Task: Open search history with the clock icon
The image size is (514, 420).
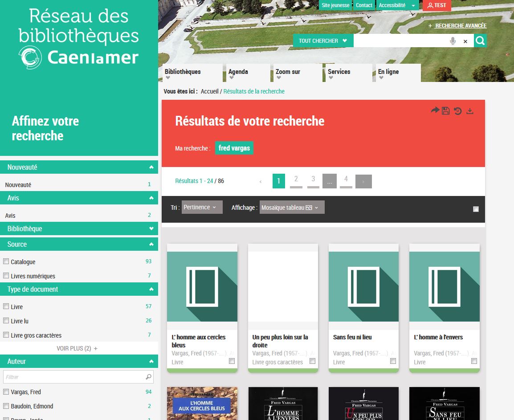Action: [457, 111]
